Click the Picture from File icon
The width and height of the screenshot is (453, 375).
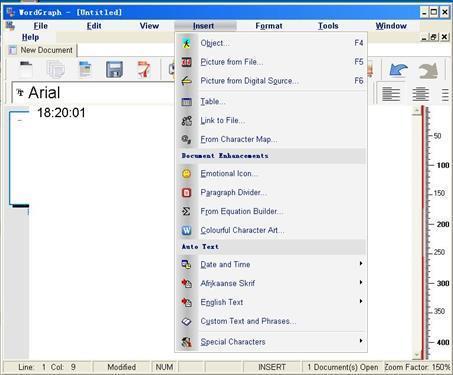[x=186, y=62]
